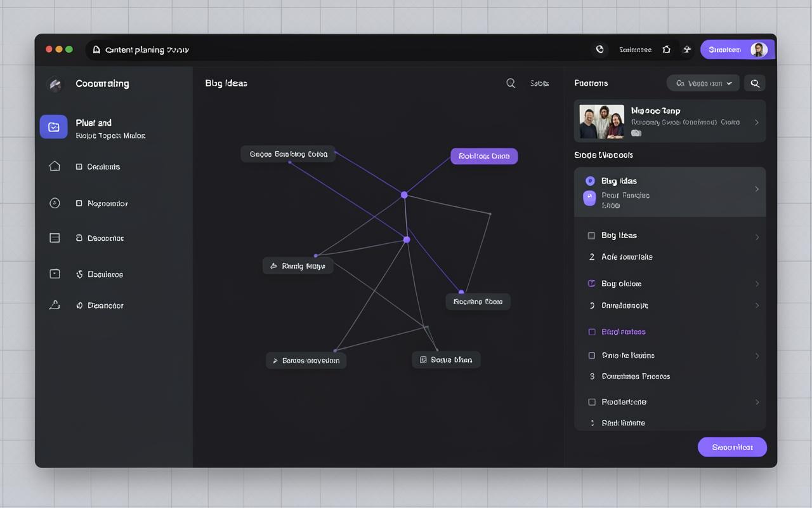812x508 pixels.
Task: Select the purple highlighted graph node
Action: [484, 156]
